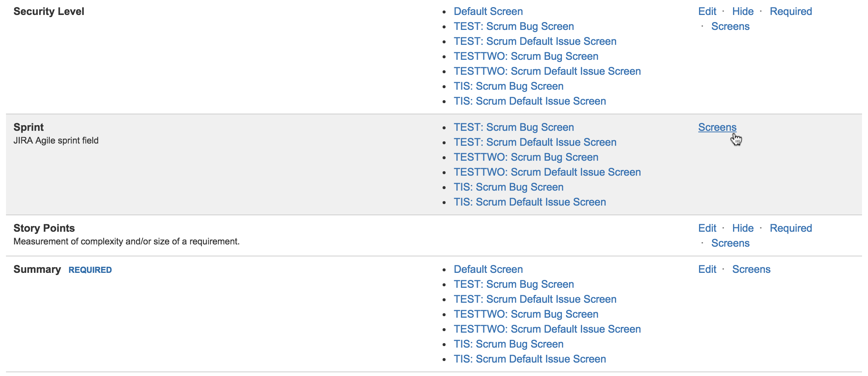Open Screens link for Security Level
This screenshot has width=868, height=376.
730,27
